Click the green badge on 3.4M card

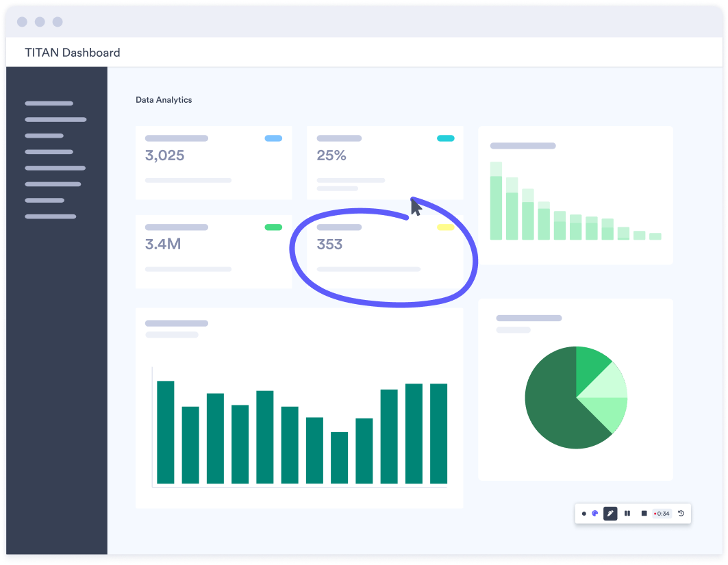pos(273,227)
